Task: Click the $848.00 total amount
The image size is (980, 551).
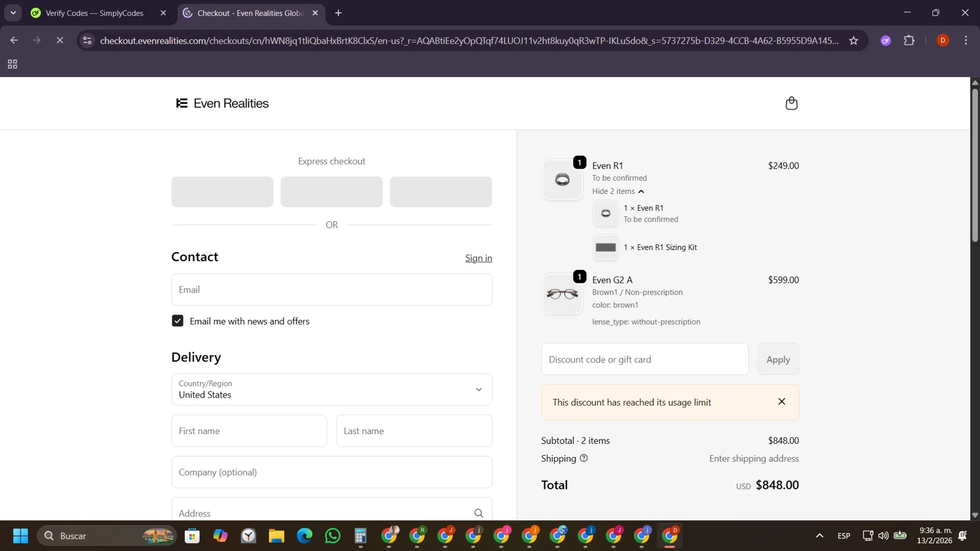Action: tap(777, 485)
